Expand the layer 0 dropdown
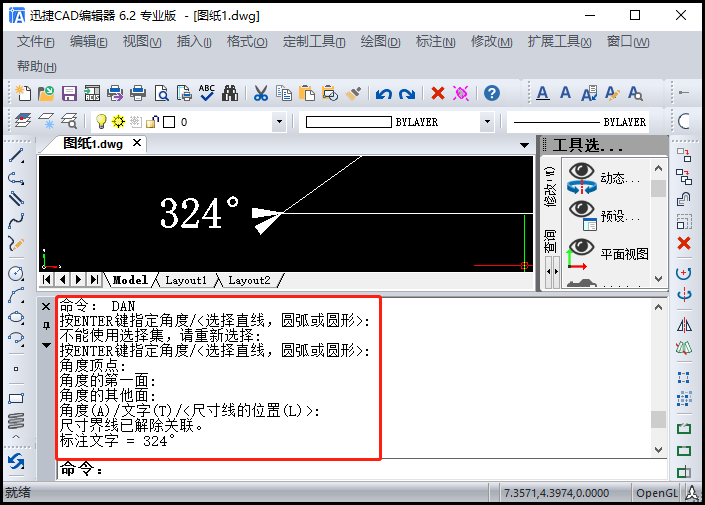The width and height of the screenshot is (705, 505). pyautogui.click(x=279, y=121)
